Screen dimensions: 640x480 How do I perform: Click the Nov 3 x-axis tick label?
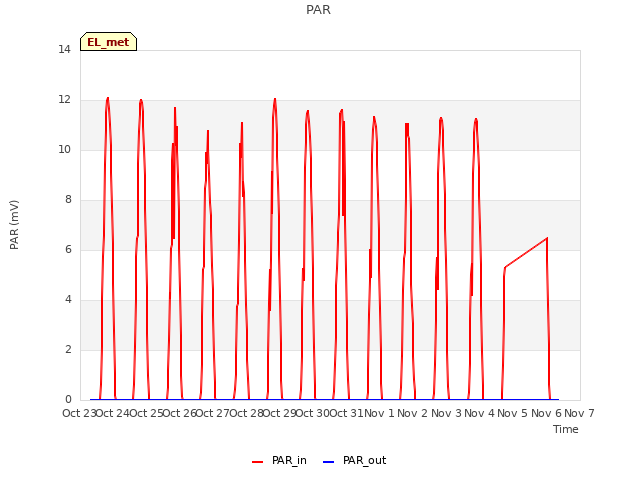446,413
